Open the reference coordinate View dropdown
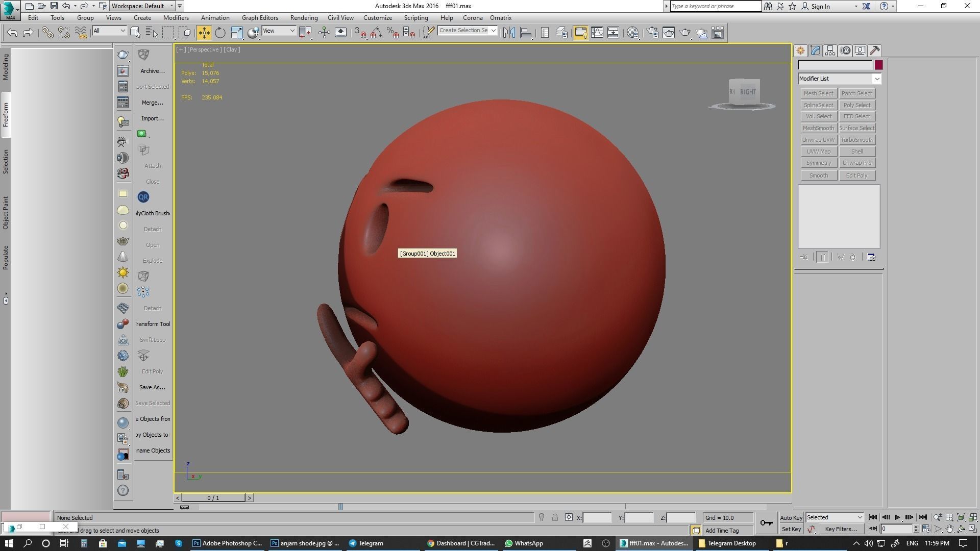Viewport: 980px width, 551px height. click(x=279, y=31)
